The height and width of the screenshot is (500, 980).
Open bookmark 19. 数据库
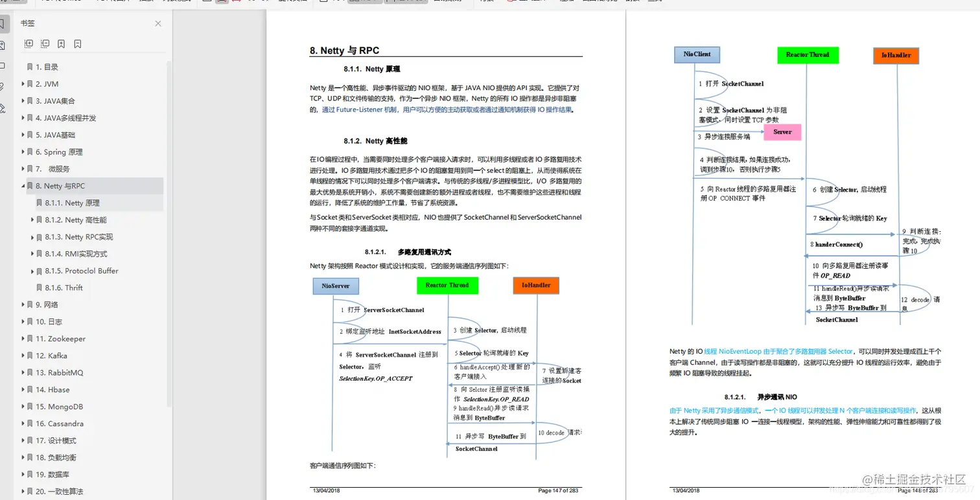pos(52,474)
